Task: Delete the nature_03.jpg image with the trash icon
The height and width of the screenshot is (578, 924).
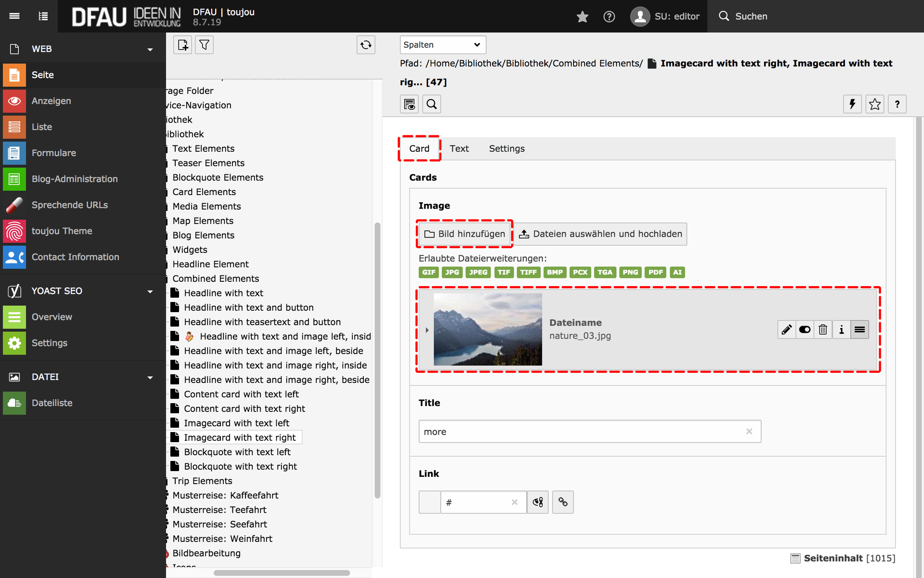Action: (x=823, y=329)
